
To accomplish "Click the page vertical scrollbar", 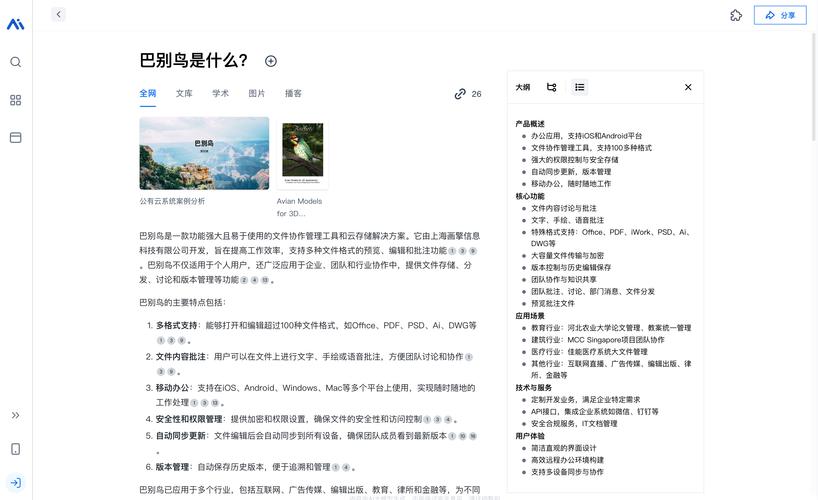I will tap(814, 86).
